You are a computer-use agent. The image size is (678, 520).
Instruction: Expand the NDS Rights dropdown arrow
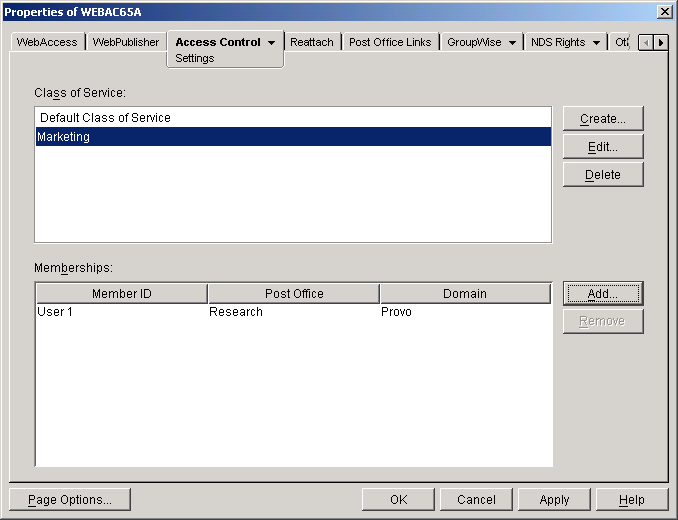596,43
